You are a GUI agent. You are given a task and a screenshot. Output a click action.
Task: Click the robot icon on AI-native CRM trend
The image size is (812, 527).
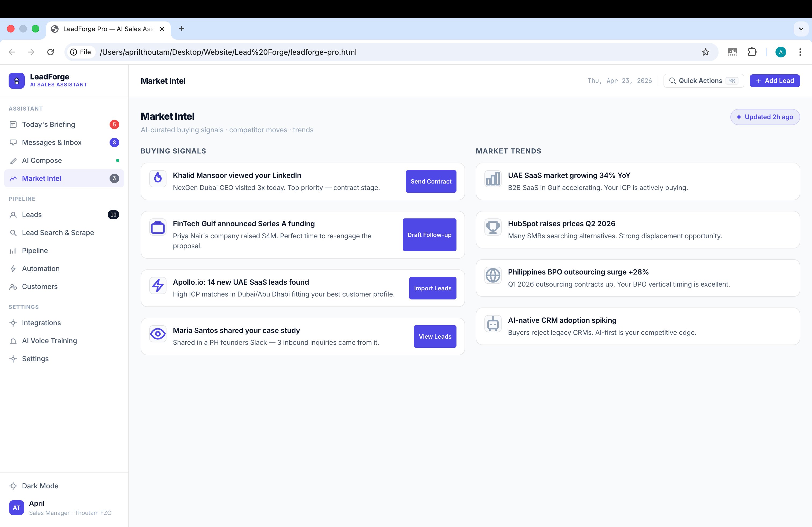(x=493, y=324)
